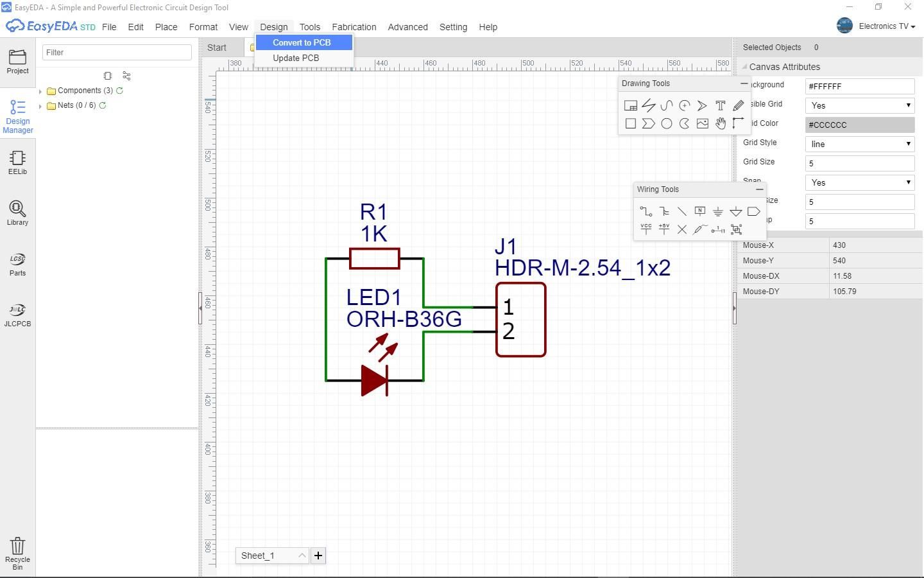
Task: Expand the Components tree item
Action: click(40, 91)
